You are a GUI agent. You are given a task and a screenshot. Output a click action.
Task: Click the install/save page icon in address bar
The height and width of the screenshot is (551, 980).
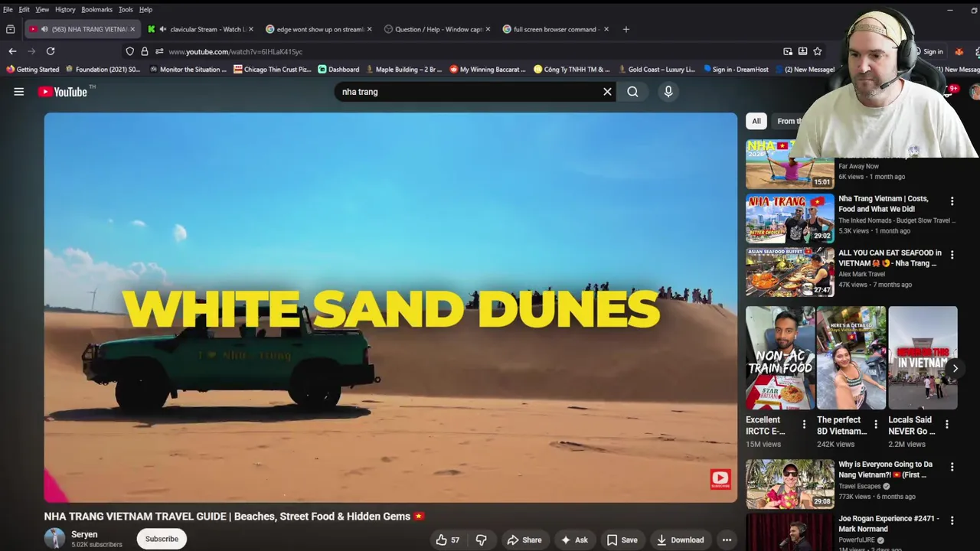(802, 51)
